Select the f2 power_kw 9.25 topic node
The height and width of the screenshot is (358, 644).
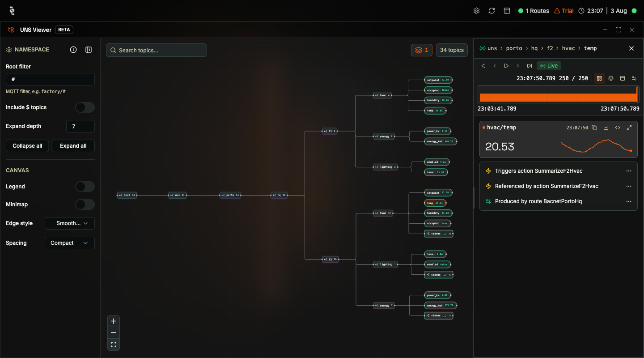click(437, 295)
